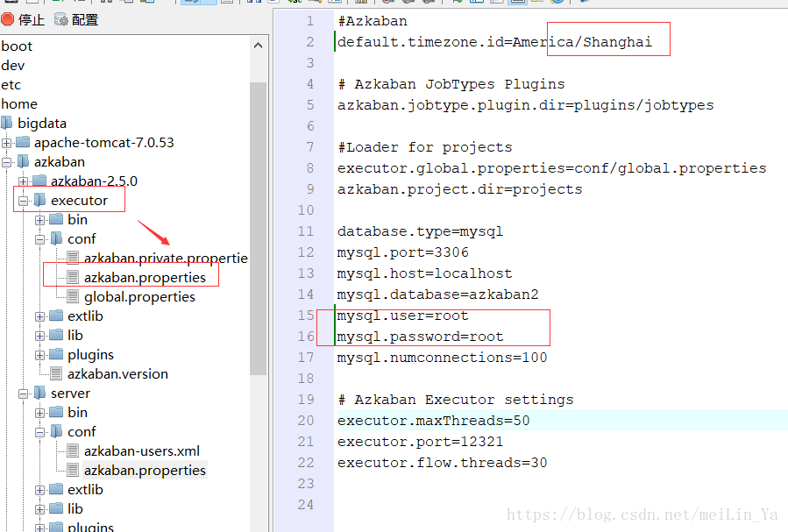Image resolution: width=788 pixels, height=532 pixels.
Task: Click the '#Azkaban' comment line
Action: coord(373,21)
